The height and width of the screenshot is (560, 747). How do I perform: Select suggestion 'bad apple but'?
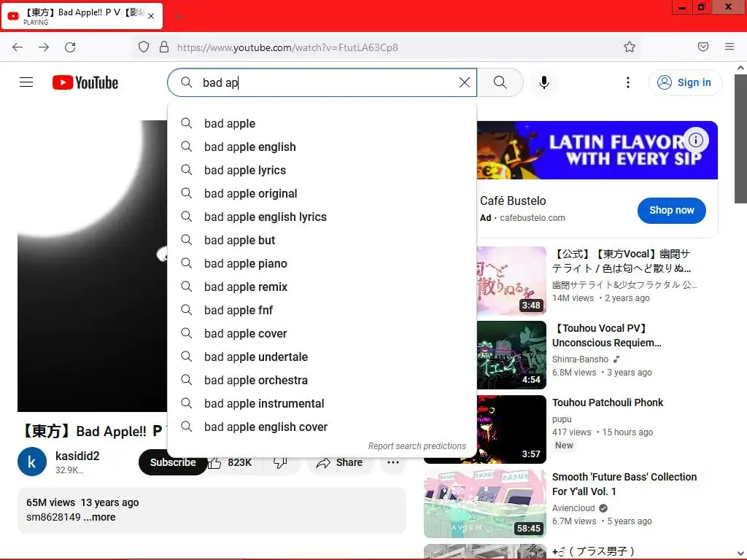tap(322, 240)
